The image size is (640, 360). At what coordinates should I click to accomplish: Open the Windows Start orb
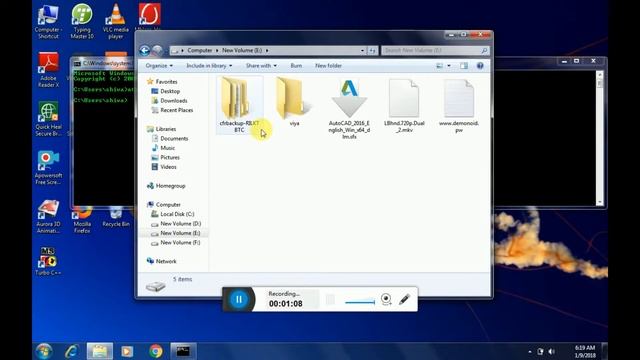[x=44, y=351]
